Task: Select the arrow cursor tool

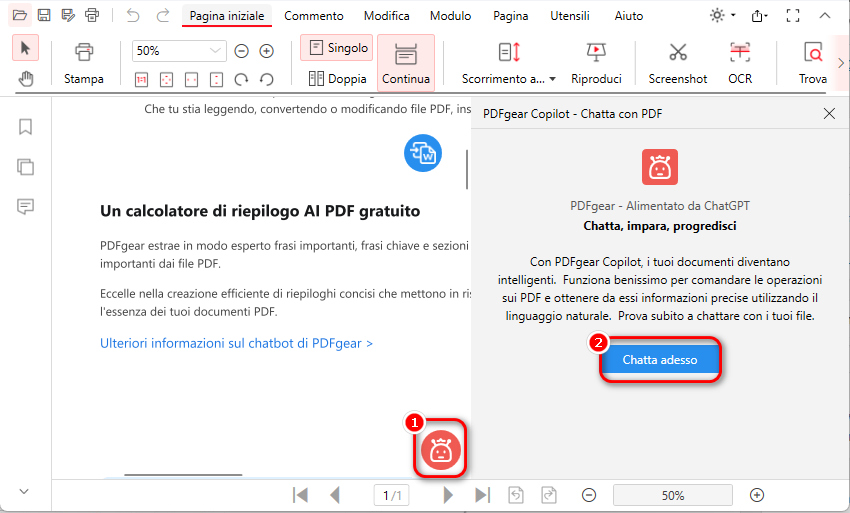Action: [x=25, y=48]
